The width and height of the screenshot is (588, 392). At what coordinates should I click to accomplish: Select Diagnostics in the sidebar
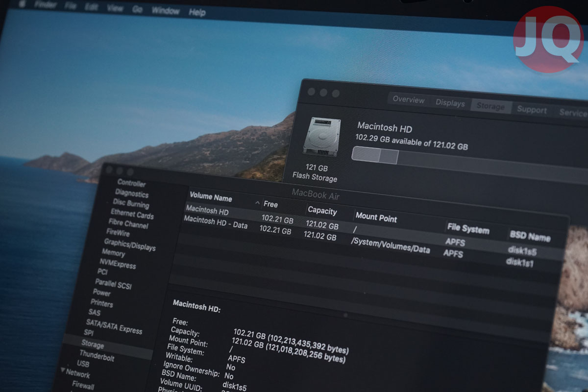pos(131,194)
